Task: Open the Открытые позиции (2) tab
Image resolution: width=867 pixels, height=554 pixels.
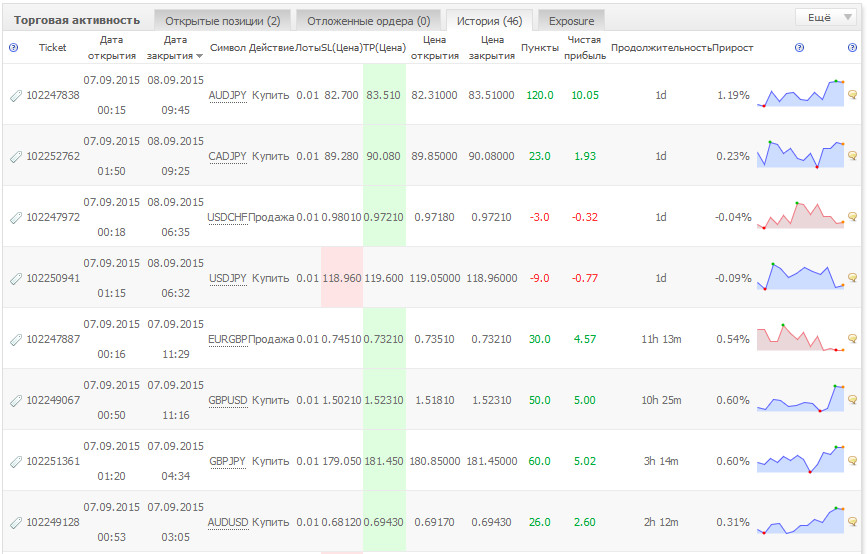Action: (x=223, y=21)
